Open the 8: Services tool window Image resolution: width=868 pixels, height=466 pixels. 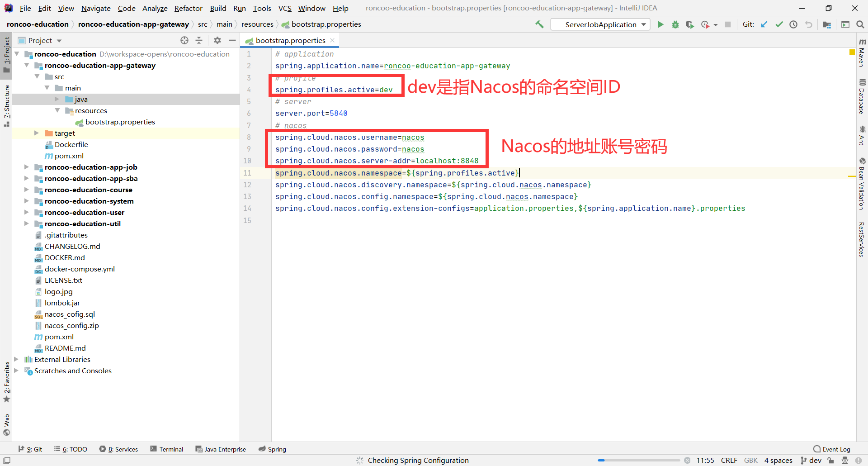coord(118,449)
